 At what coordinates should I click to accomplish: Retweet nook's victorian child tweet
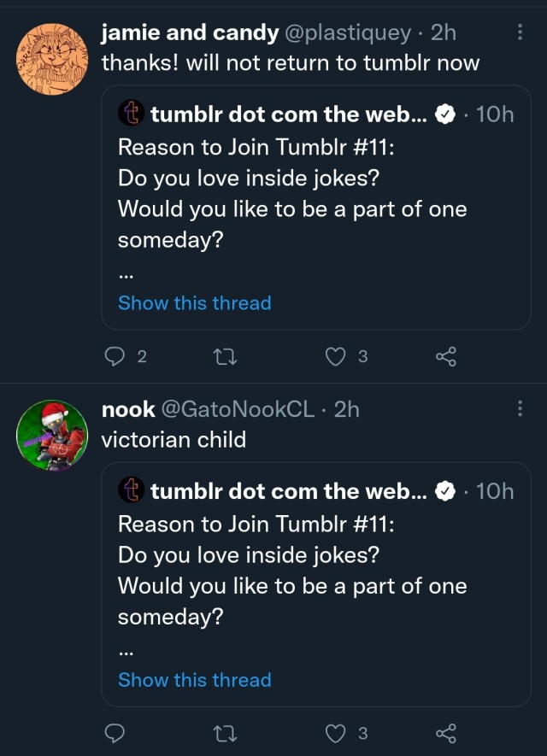(225, 733)
